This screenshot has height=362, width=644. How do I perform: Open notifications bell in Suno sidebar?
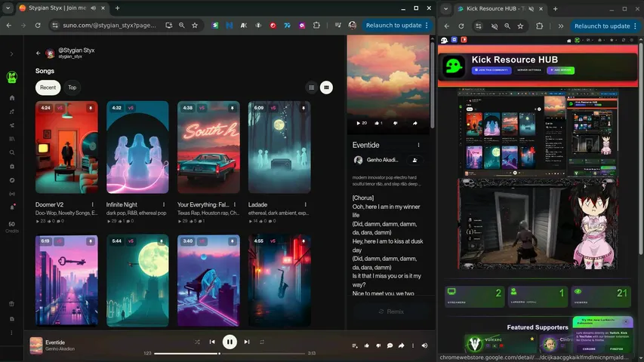pyautogui.click(x=12, y=207)
